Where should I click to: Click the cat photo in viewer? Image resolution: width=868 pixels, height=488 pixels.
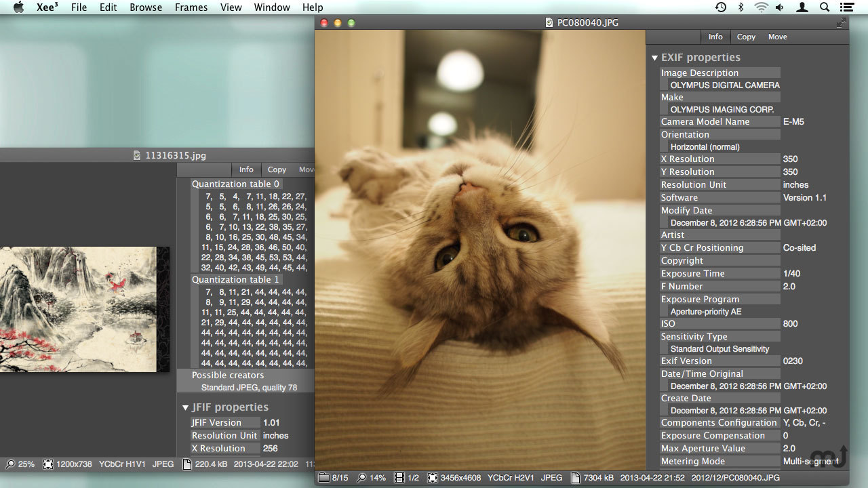click(x=480, y=249)
